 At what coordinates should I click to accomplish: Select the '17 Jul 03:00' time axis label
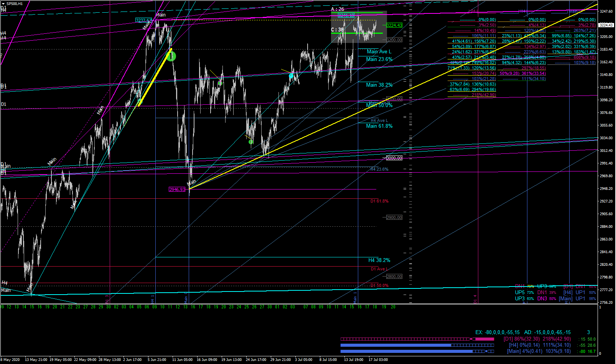(x=378, y=360)
